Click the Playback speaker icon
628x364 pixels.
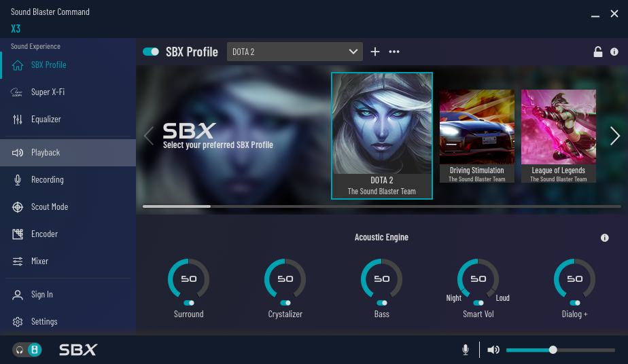pyautogui.click(x=18, y=153)
